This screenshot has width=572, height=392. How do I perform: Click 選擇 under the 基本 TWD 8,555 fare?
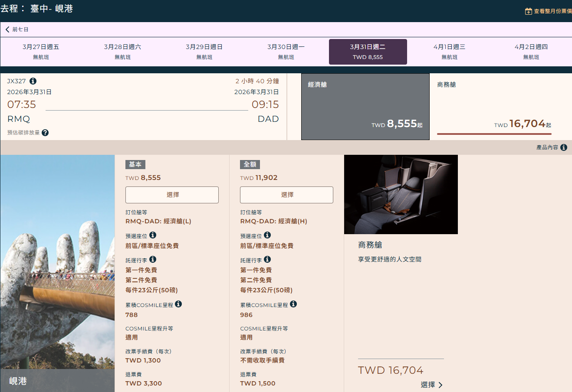click(x=172, y=195)
